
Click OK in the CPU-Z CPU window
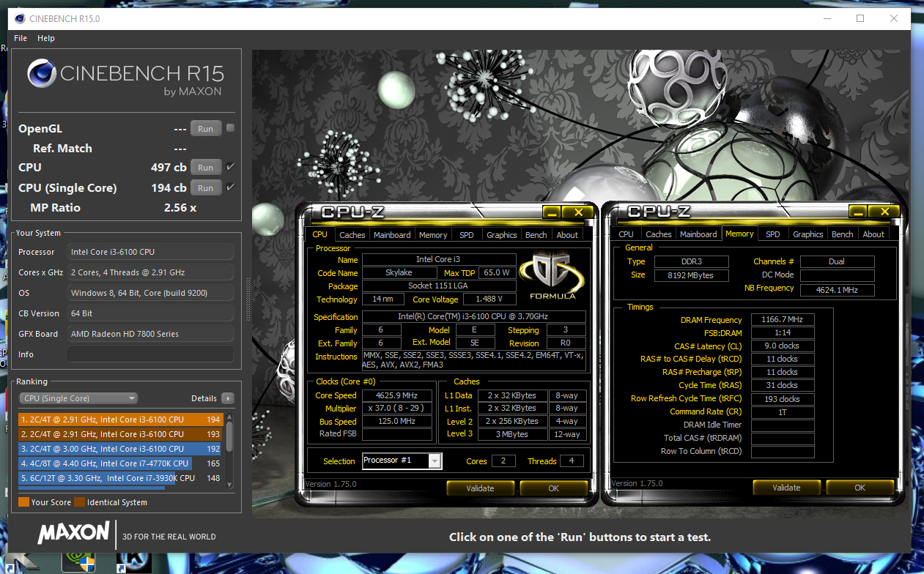coord(553,488)
